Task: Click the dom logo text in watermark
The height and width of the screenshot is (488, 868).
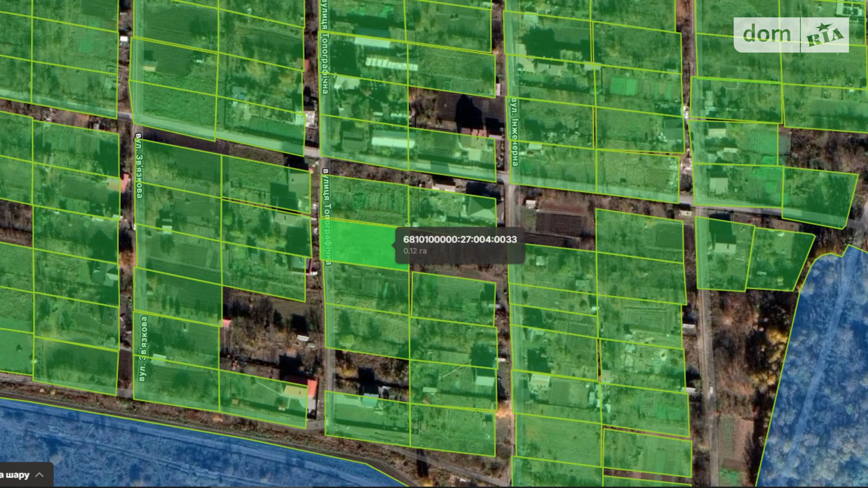Action: click(x=767, y=34)
